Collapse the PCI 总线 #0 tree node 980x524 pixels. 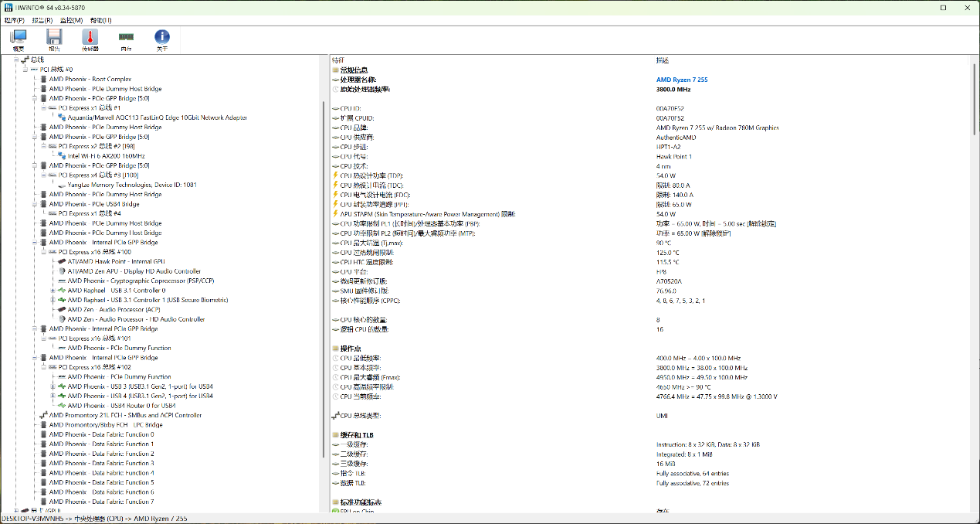pos(25,70)
